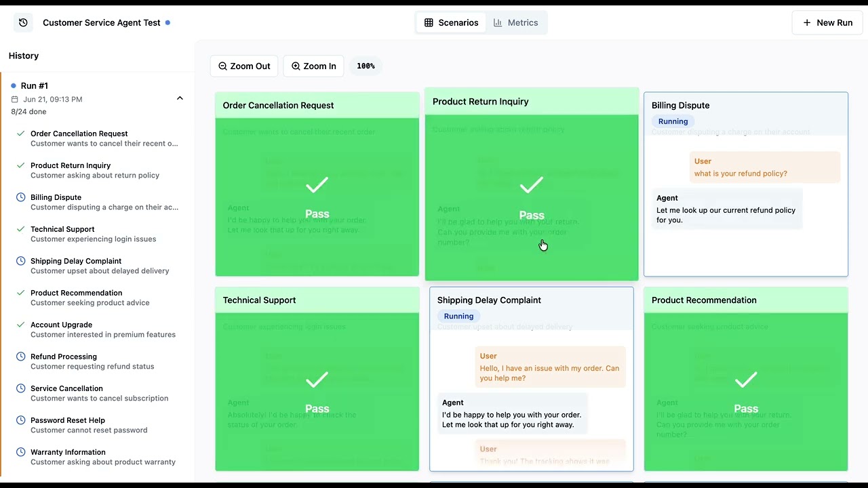
Task: Select Password Reset Help in history list
Action: click(x=98, y=425)
